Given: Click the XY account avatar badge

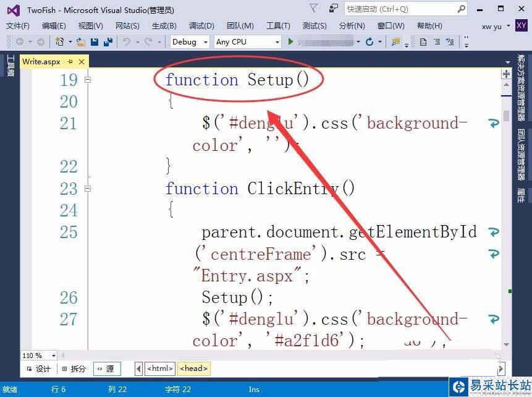Looking at the screenshot, I should click(x=521, y=25).
